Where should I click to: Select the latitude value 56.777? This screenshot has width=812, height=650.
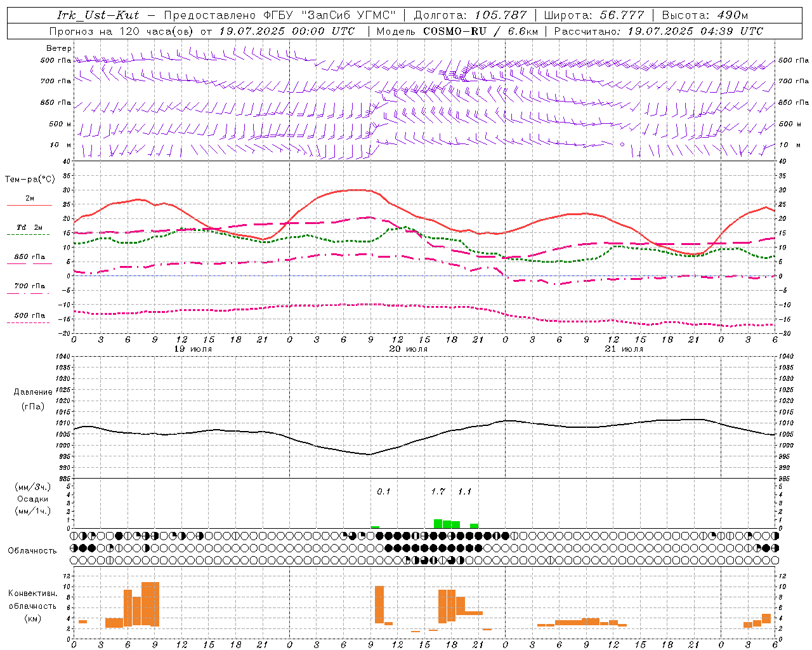coord(622,15)
